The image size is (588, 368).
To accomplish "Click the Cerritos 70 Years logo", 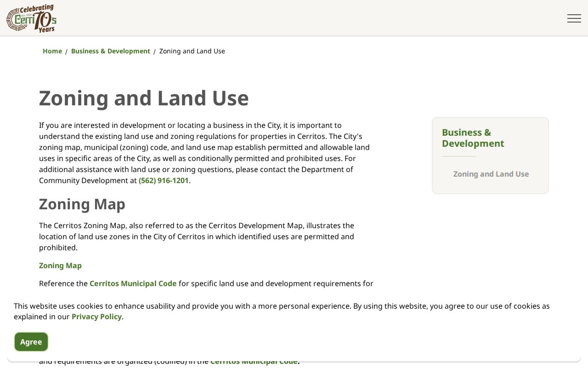I will [x=31, y=18].
